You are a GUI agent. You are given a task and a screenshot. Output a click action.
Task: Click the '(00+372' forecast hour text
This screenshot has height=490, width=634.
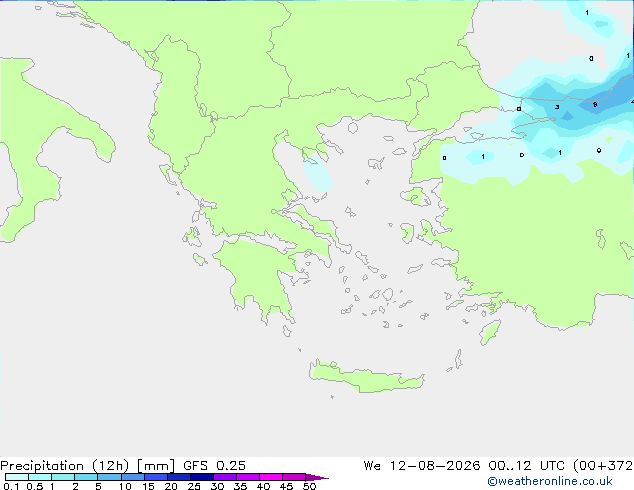(x=603, y=466)
